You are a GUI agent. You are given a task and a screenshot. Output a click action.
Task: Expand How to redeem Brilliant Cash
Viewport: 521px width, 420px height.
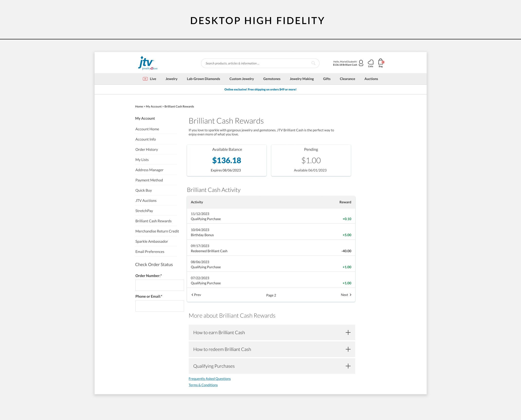[272, 349]
